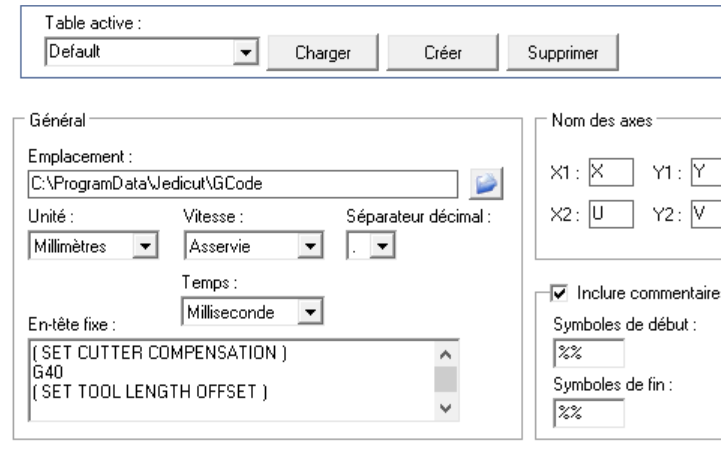Click the Emplacement path field
This screenshot has height=464, width=721.
pos(243,184)
